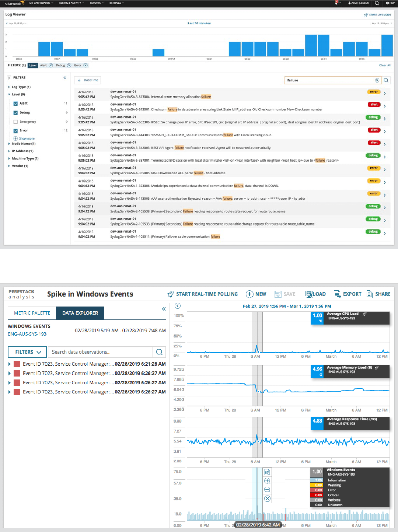Click Admin (Logout) in the top bar
Image resolution: width=398 pixels, height=532 pixels.
click(359, 3)
